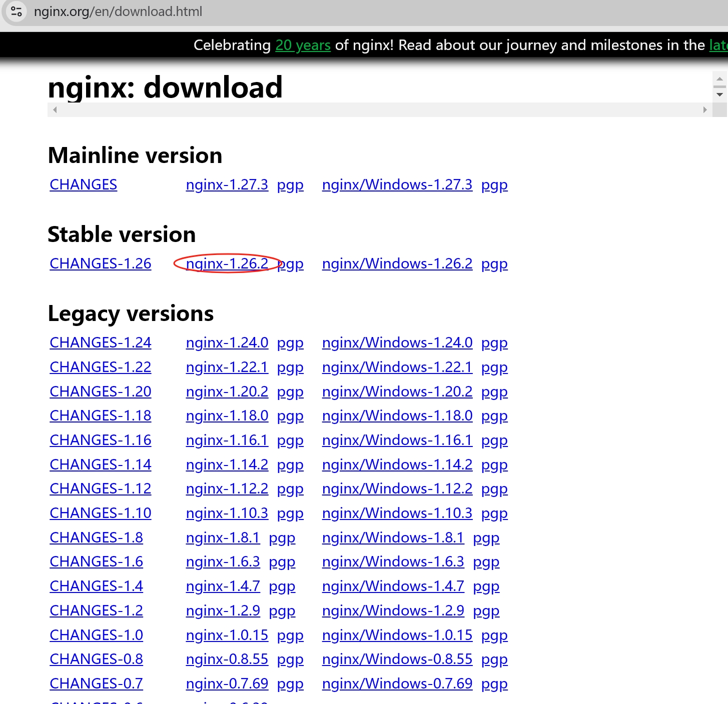Open CHANGES-1.26 link
The image size is (728, 704).
pyautogui.click(x=101, y=263)
